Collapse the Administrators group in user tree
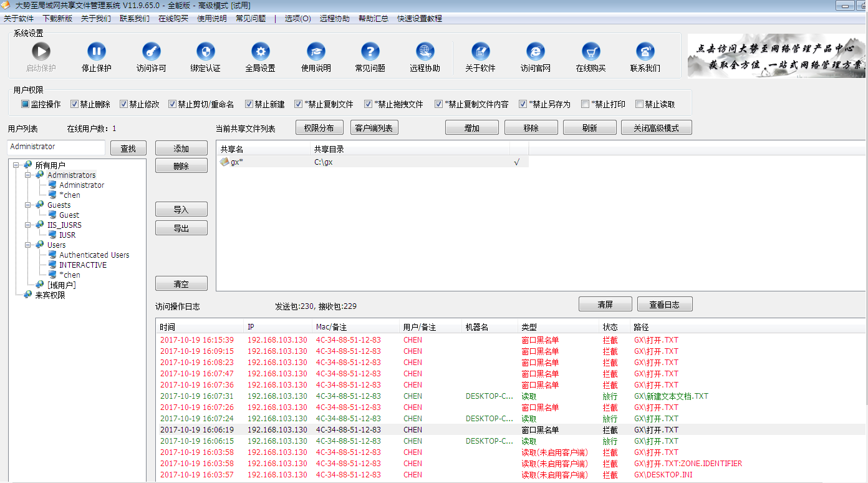868x483 pixels. coord(28,175)
